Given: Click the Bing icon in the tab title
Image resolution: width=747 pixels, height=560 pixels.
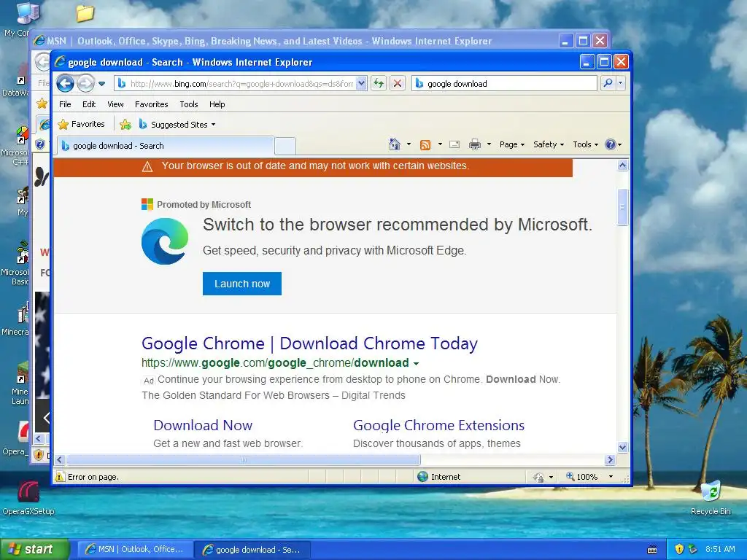Looking at the screenshot, I should click(x=66, y=146).
